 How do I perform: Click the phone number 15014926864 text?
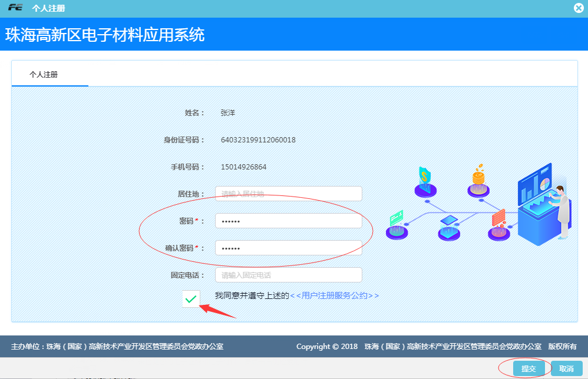[243, 167]
